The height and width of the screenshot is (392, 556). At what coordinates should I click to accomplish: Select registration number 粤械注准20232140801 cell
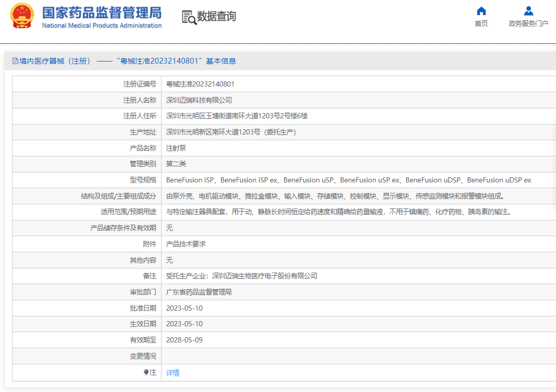coord(200,84)
